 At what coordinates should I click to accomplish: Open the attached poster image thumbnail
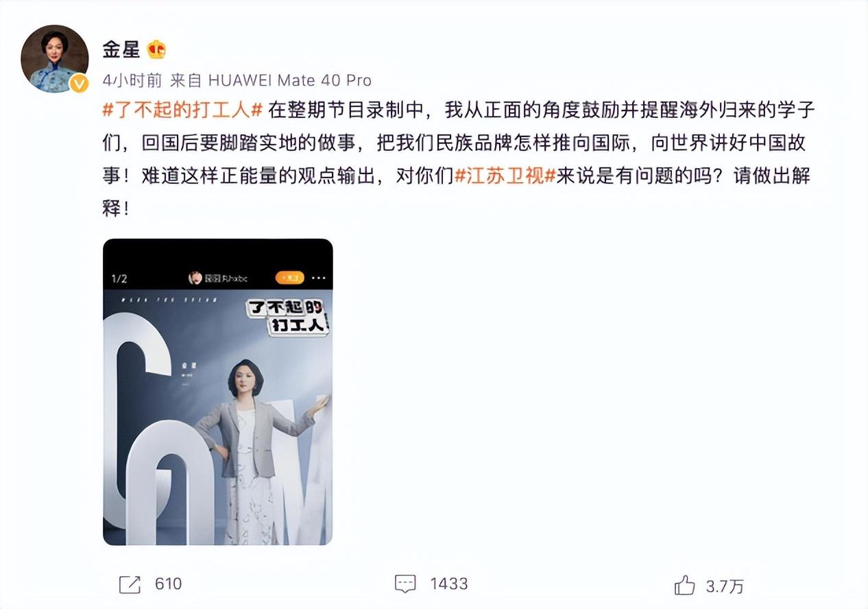218,392
